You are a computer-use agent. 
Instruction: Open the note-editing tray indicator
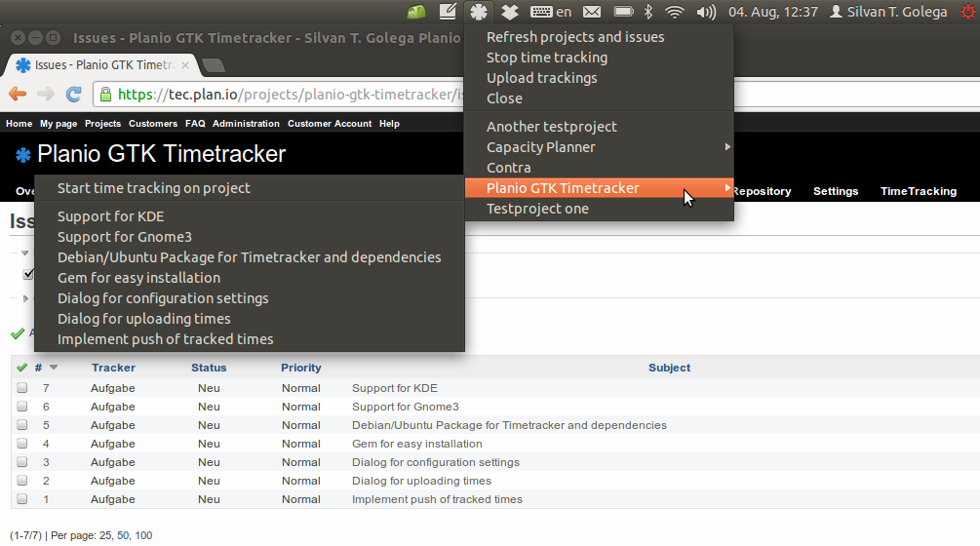coord(448,12)
